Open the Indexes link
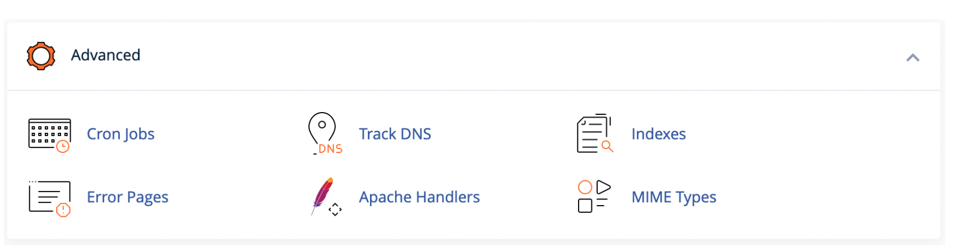Image resolution: width=980 pixels, height=251 pixels. [658, 134]
